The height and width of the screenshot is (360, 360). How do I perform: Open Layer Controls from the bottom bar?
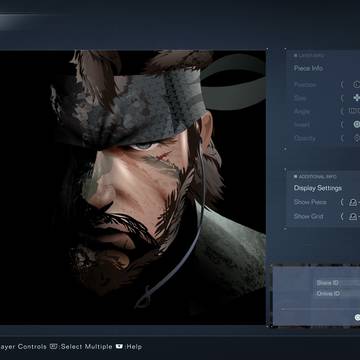tap(23, 347)
